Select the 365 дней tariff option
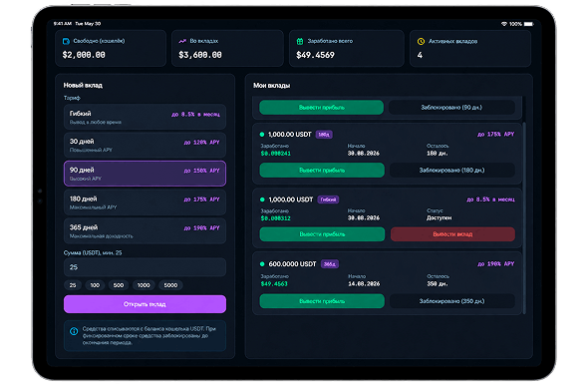Screen dimensions: 588x392 [x=145, y=231]
